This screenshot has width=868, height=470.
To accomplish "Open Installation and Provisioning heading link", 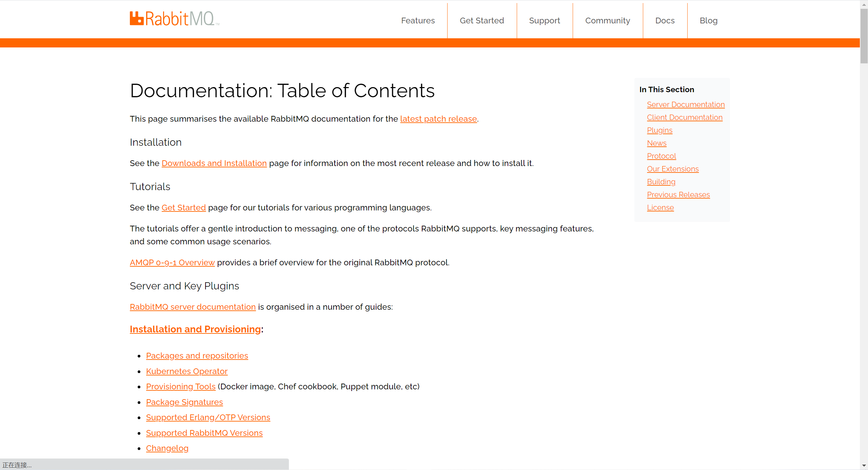I will click(195, 329).
